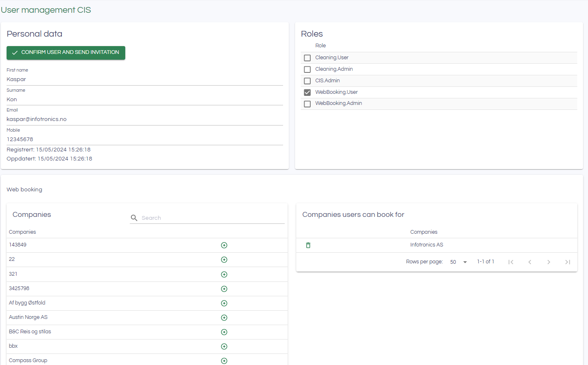Confirm user and send invitation

(x=66, y=53)
